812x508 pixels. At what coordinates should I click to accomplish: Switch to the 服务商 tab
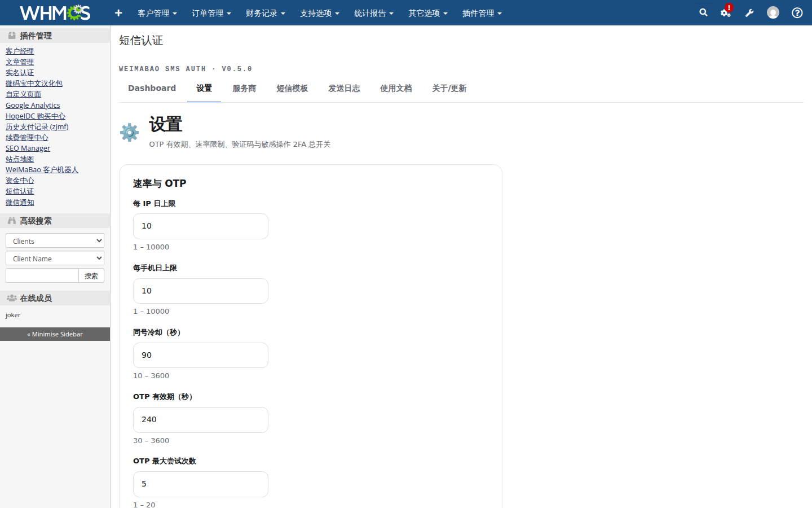(x=244, y=89)
